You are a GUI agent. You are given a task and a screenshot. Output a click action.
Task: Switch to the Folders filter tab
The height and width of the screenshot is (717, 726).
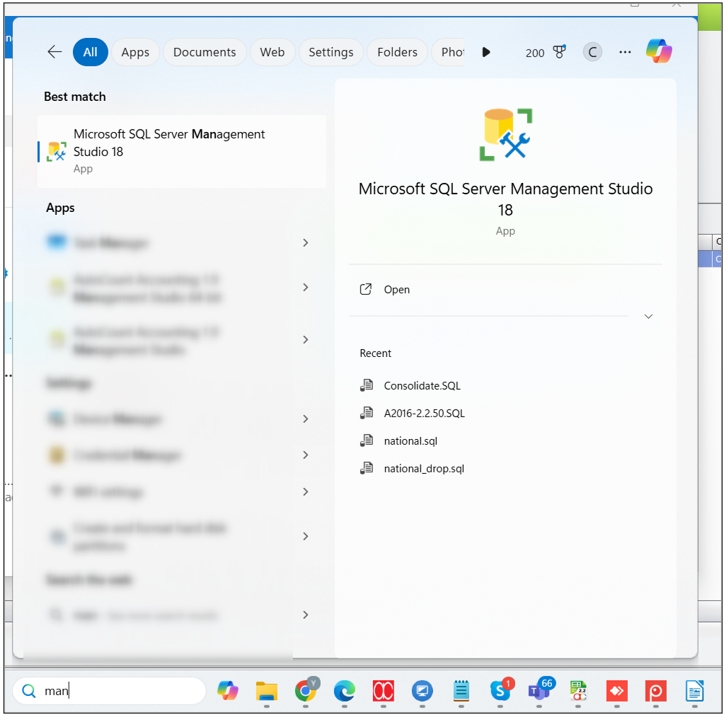[397, 52]
